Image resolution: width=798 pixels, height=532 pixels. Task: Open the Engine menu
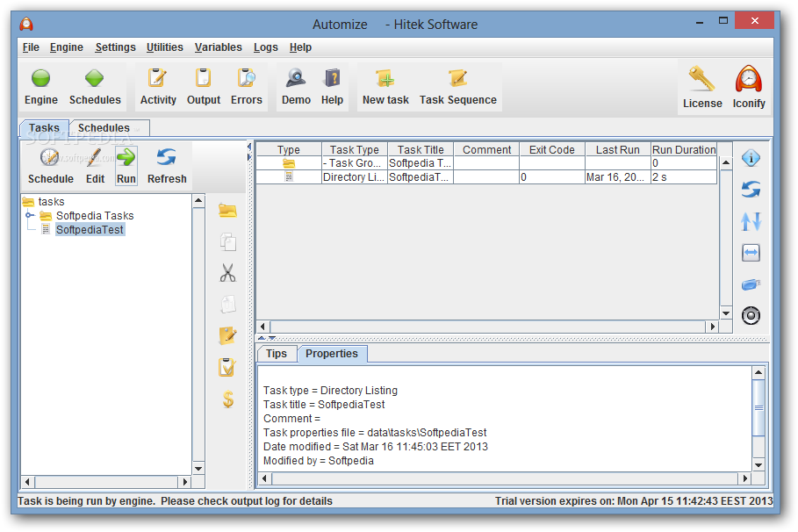[66, 47]
